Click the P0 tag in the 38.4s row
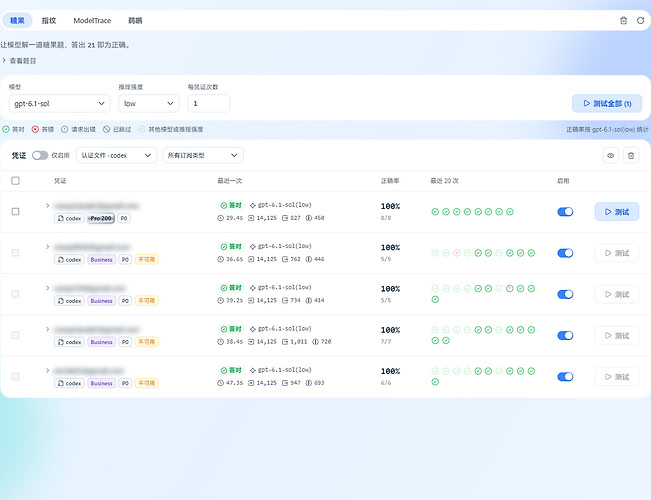Viewport: 651px width, 500px height. tap(125, 342)
